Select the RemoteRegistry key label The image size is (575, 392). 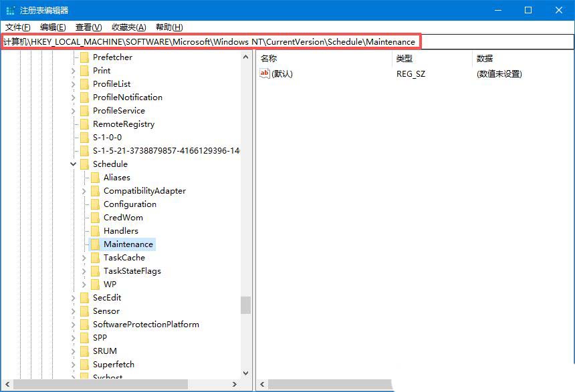[x=124, y=124]
